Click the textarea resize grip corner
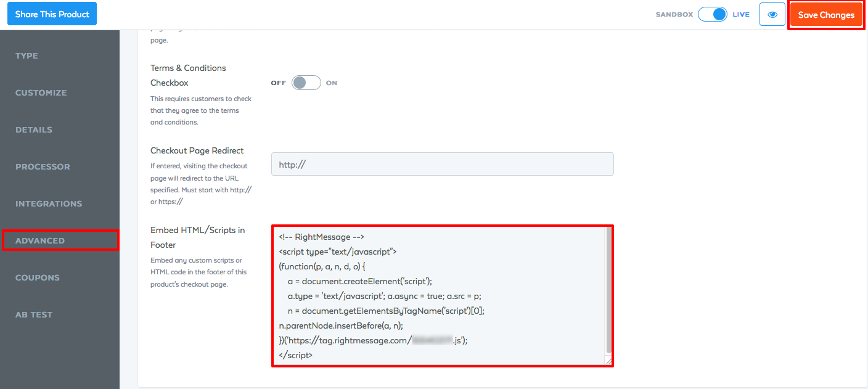 tap(609, 361)
